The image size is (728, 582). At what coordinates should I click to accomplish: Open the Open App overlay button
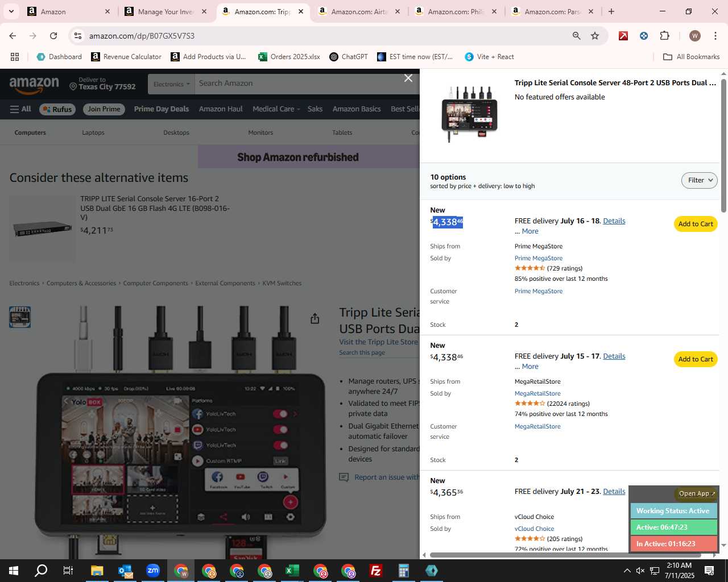coord(697,493)
